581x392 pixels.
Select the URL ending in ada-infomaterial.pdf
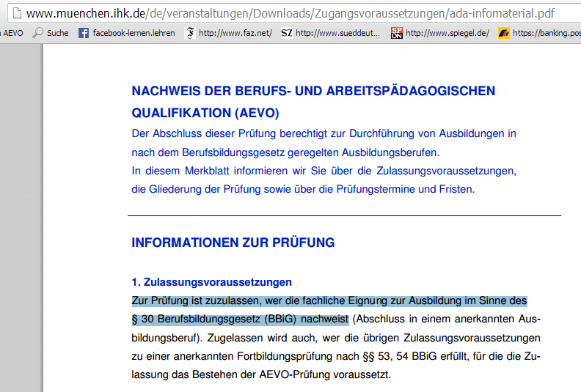point(290,14)
